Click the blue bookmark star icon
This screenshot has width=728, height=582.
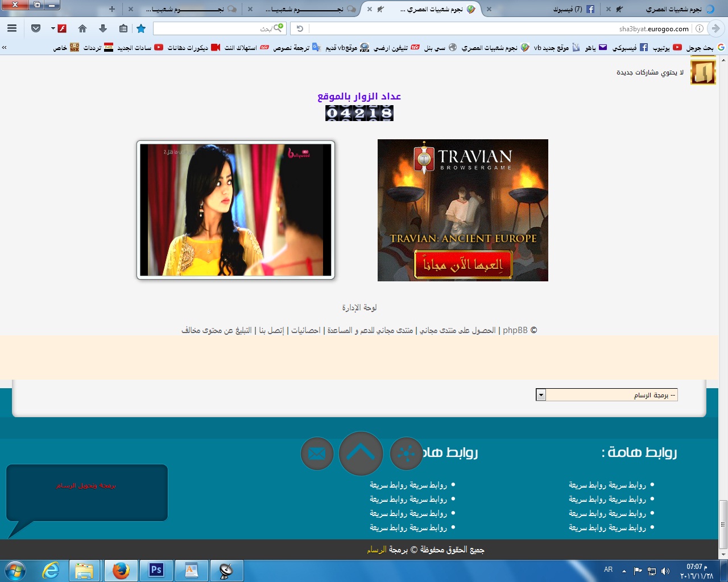pos(141,28)
